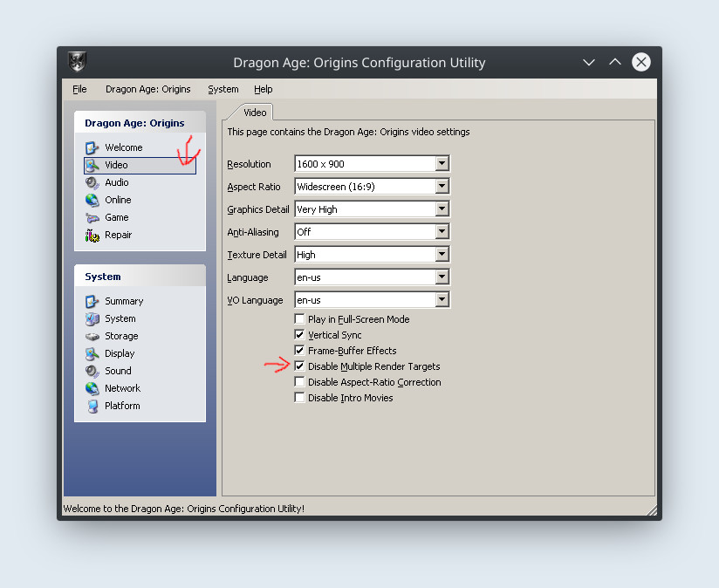Image resolution: width=719 pixels, height=588 pixels.
Task: Enable Disable Intro Movies checkbox
Action: pyautogui.click(x=299, y=398)
